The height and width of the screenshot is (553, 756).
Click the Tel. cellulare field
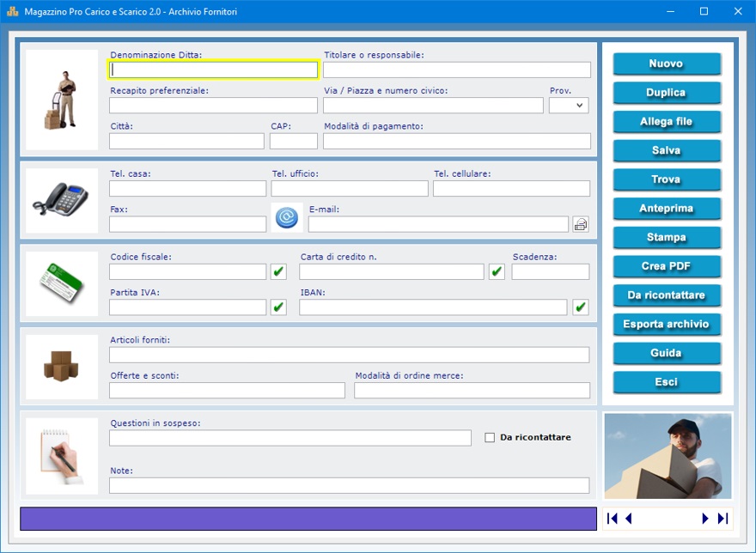tap(511, 189)
